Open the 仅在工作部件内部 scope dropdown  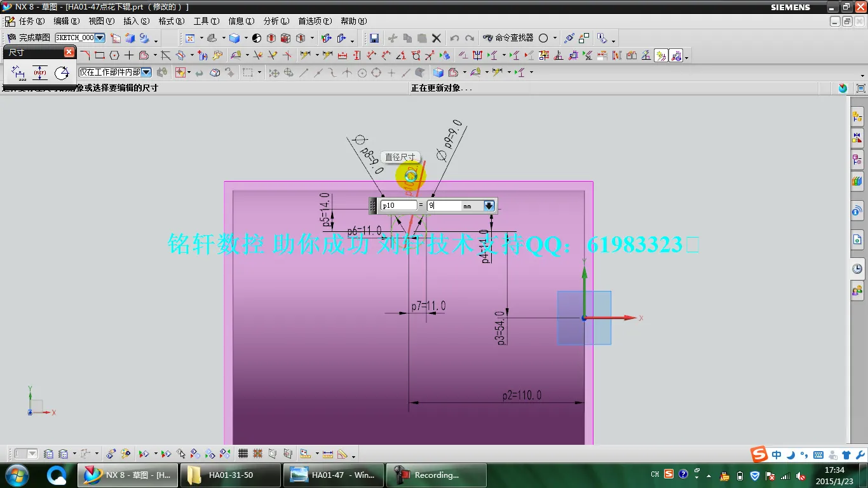click(x=147, y=72)
